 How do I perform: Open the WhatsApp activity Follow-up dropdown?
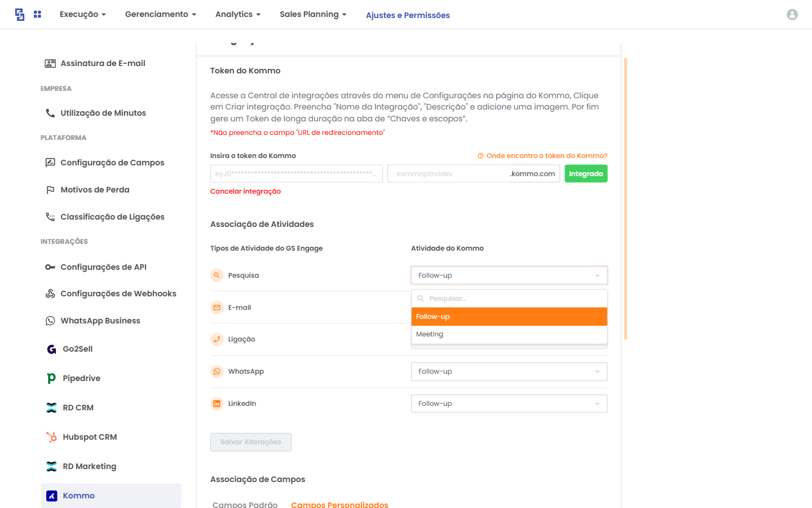coord(509,371)
